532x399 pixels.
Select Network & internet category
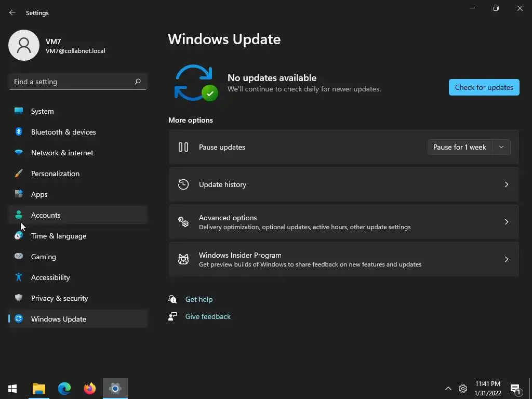pos(78,153)
